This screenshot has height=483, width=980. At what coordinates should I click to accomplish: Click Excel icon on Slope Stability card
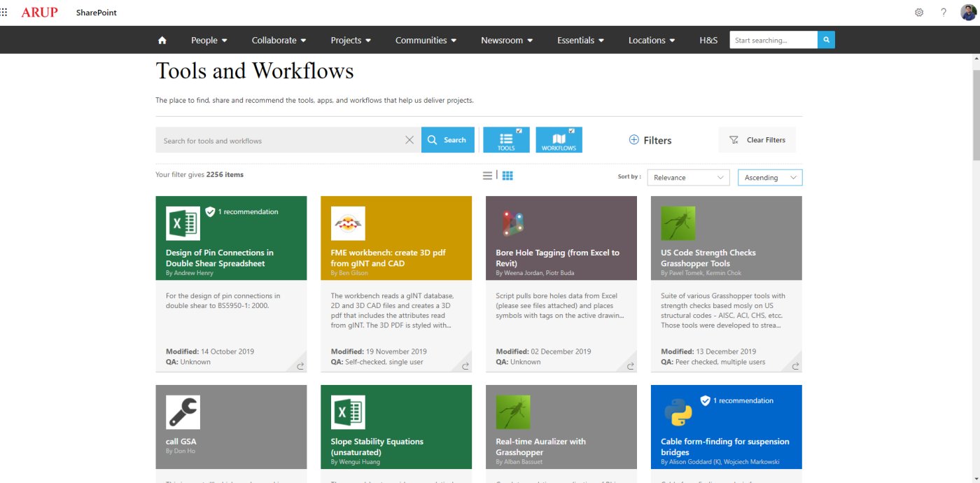[348, 412]
